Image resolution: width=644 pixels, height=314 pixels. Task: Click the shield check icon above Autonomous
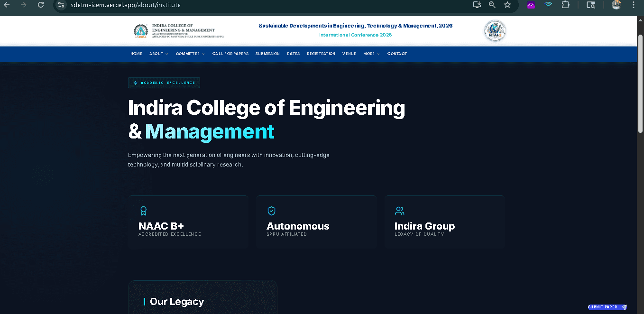tap(271, 211)
